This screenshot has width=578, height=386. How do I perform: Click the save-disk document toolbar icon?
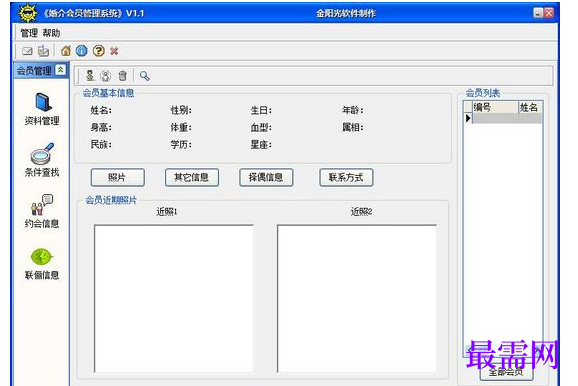coord(43,51)
